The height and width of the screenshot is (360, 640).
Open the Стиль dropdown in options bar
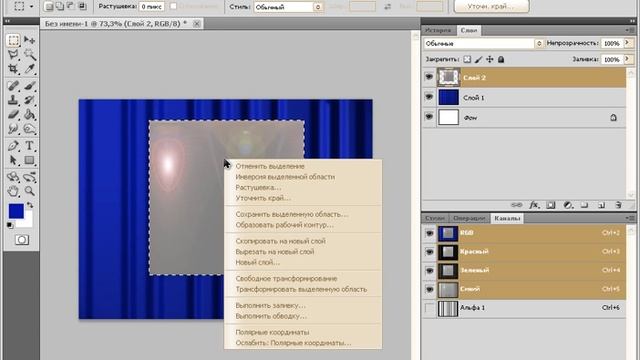288,7
